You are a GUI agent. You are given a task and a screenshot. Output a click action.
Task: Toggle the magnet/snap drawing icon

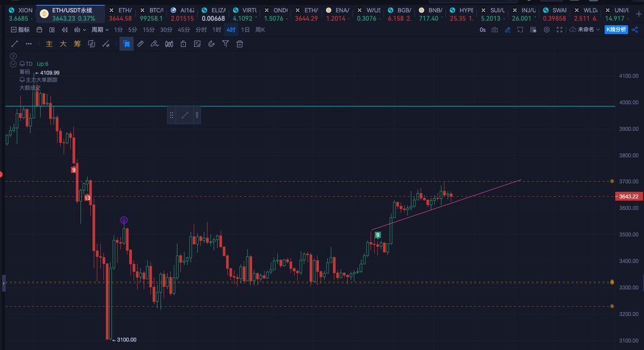tap(211, 43)
